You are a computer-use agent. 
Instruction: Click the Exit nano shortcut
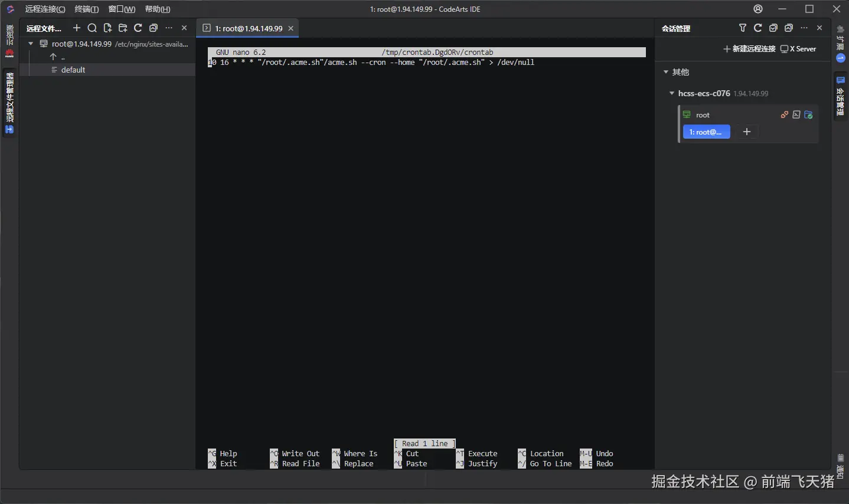pos(222,463)
